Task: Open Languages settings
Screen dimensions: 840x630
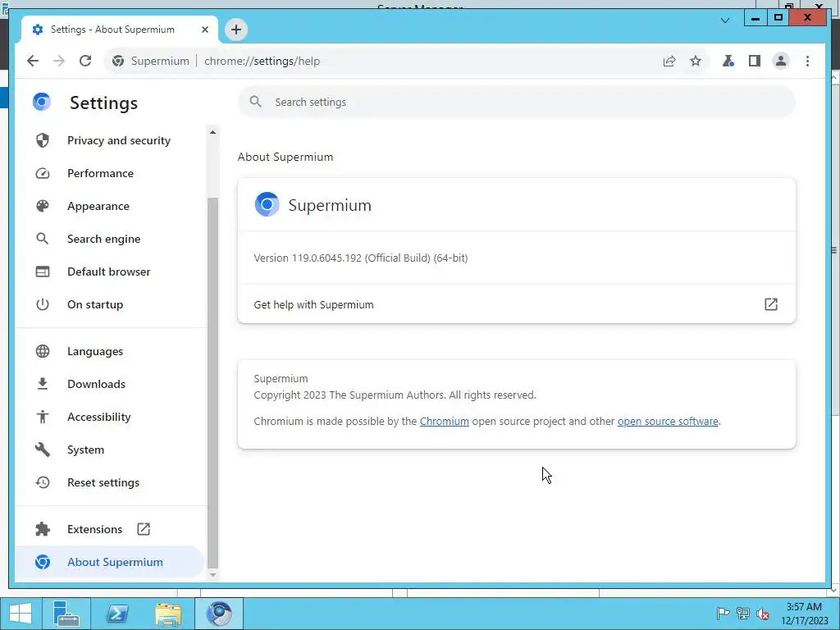Action: 110,351
